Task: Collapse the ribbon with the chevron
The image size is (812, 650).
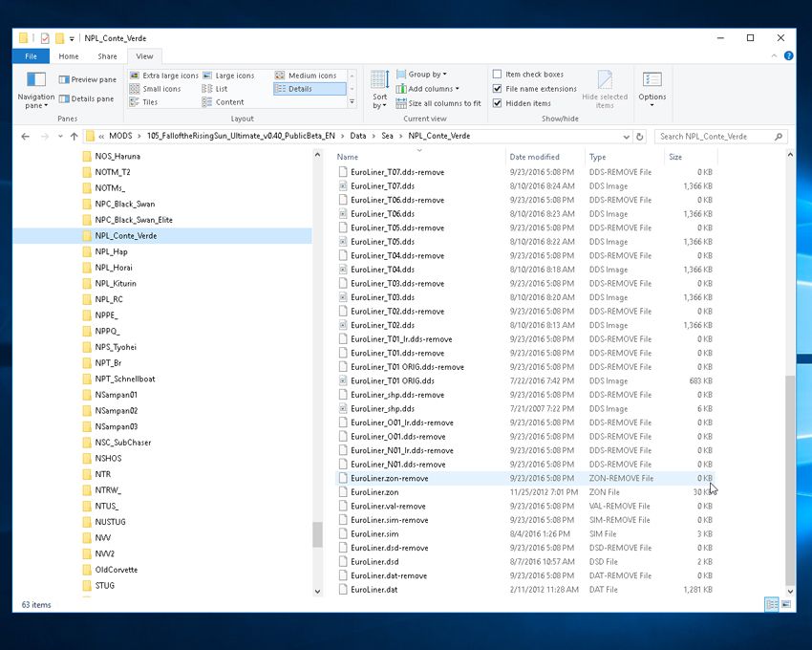Action: click(x=774, y=56)
